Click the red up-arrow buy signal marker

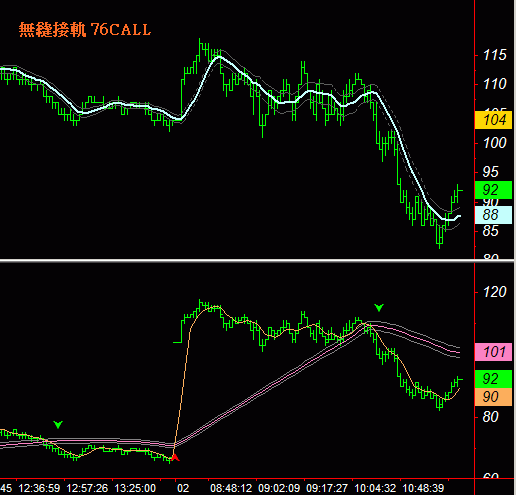coord(175,457)
